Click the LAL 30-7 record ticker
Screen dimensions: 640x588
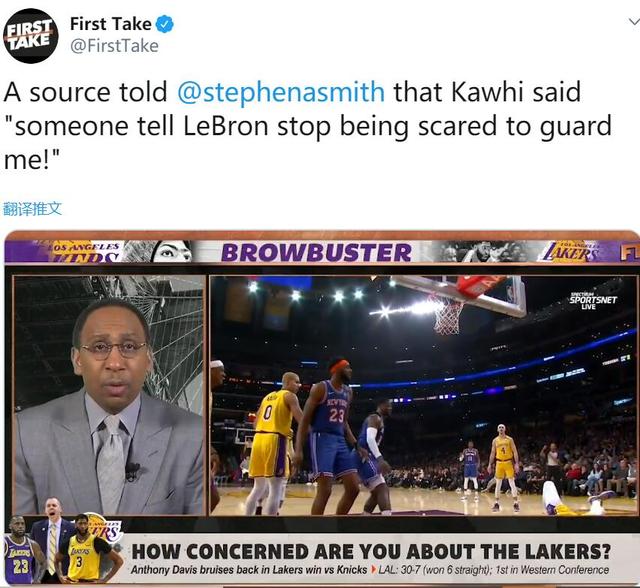click(493, 570)
